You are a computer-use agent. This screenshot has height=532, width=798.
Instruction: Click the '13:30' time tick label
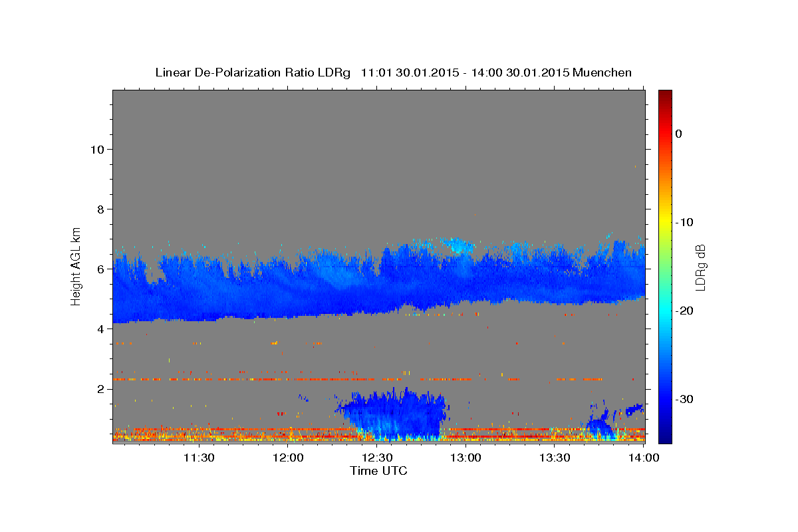(x=555, y=458)
